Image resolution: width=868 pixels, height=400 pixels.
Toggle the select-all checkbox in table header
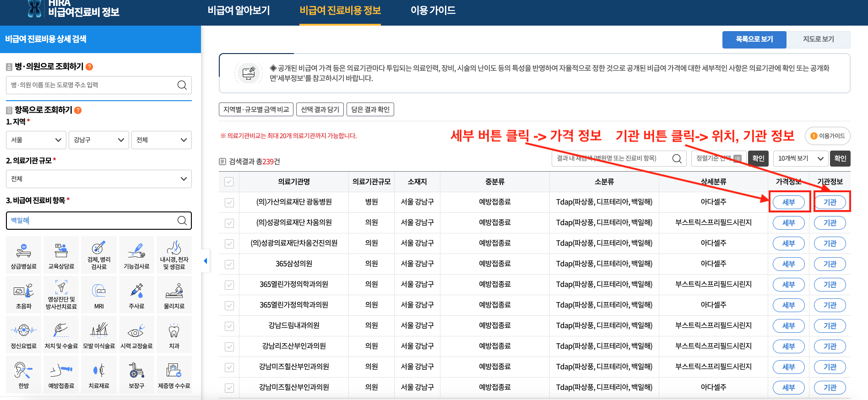coord(229,182)
